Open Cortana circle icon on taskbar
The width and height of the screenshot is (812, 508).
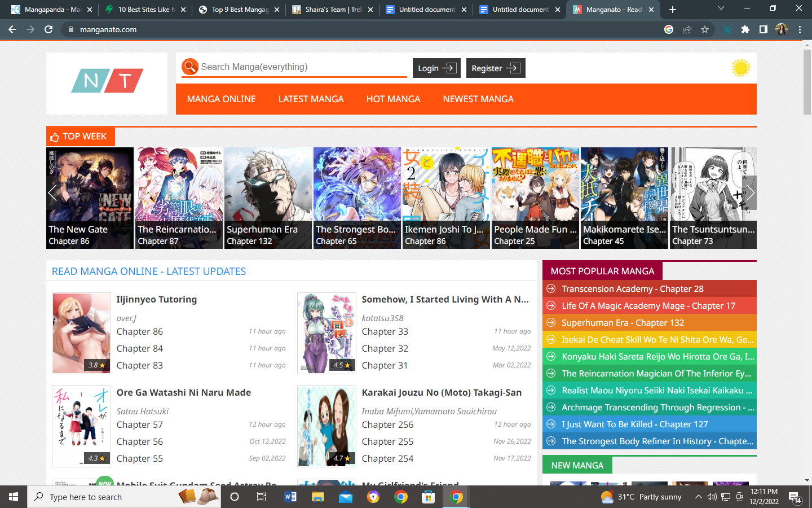tap(235, 497)
